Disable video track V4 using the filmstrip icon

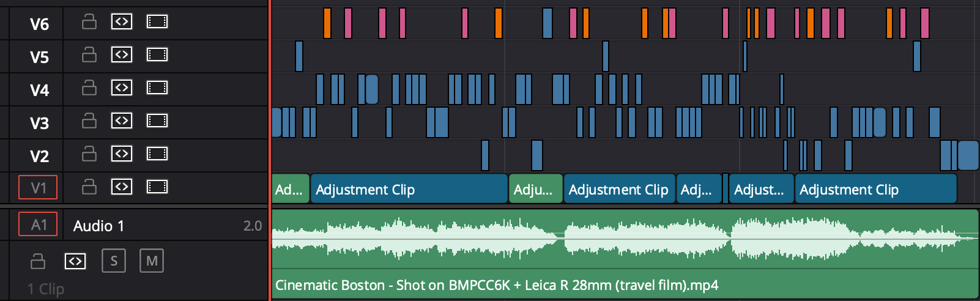(157, 88)
